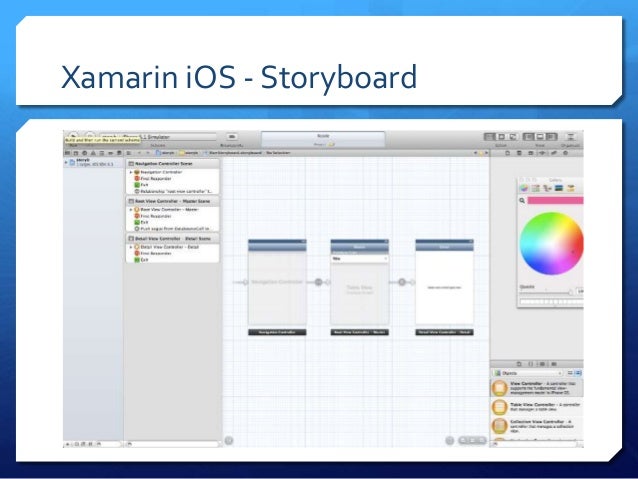The height and width of the screenshot is (479, 638).
Task: Select the Root View Controller Master Scene header
Action: [173, 201]
